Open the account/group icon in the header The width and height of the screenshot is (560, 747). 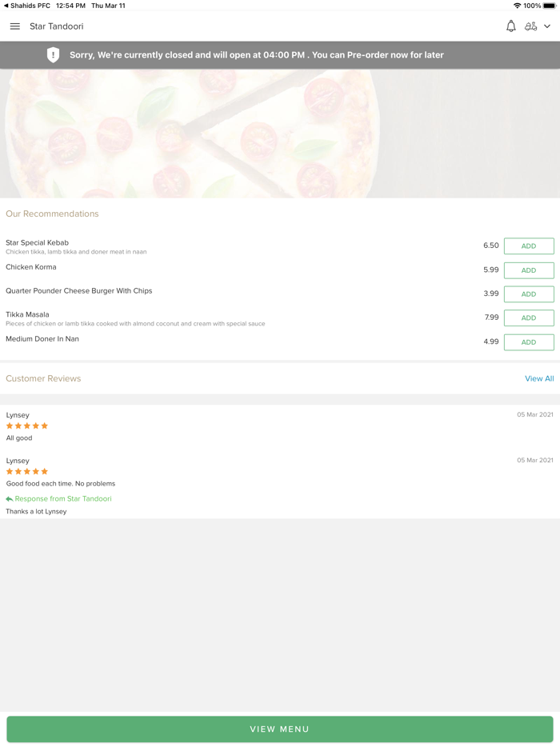(532, 26)
